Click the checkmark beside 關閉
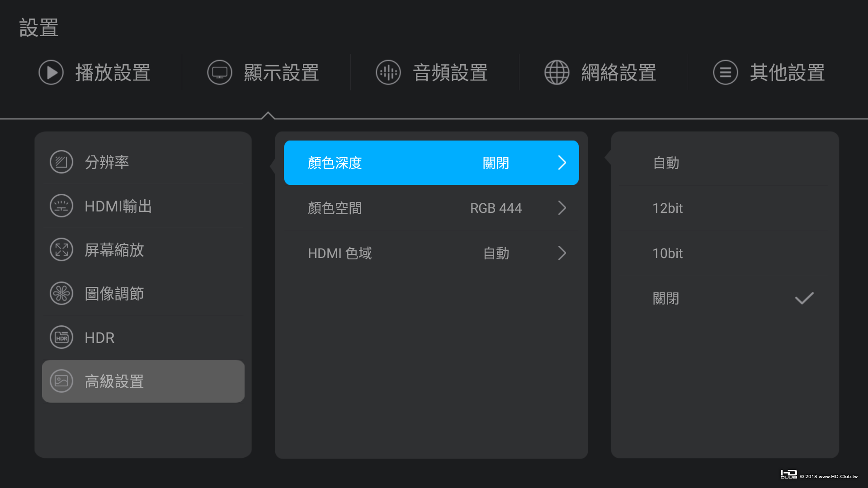 pos(804,298)
